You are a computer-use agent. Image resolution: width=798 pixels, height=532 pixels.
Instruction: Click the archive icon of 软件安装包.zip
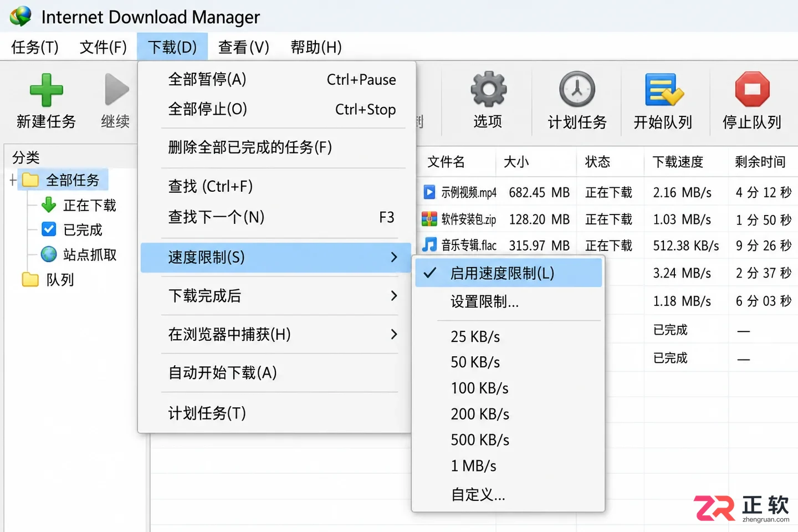click(429, 219)
